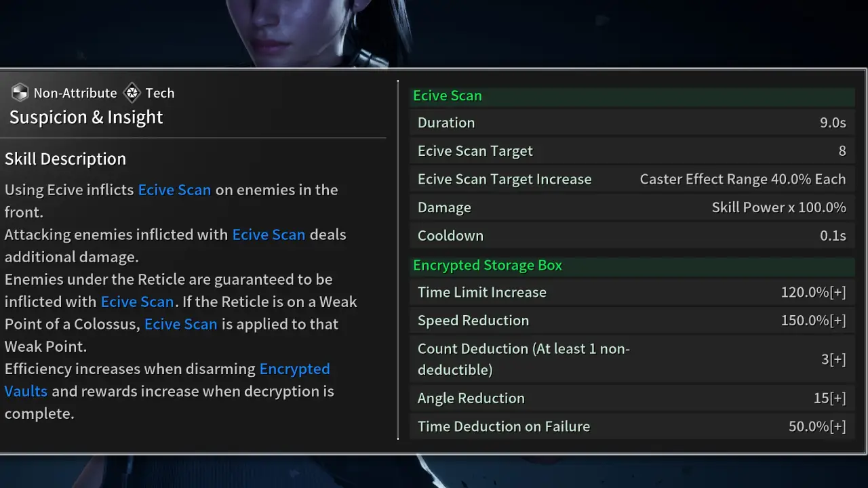The height and width of the screenshot is (488, 868).
Task: Select the Damage Skill Power row
Action: (632, 207)
